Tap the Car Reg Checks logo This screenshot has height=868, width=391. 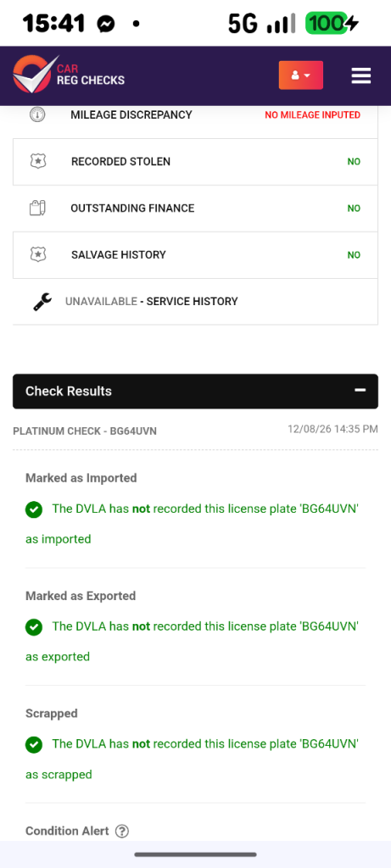coord(69,74)
